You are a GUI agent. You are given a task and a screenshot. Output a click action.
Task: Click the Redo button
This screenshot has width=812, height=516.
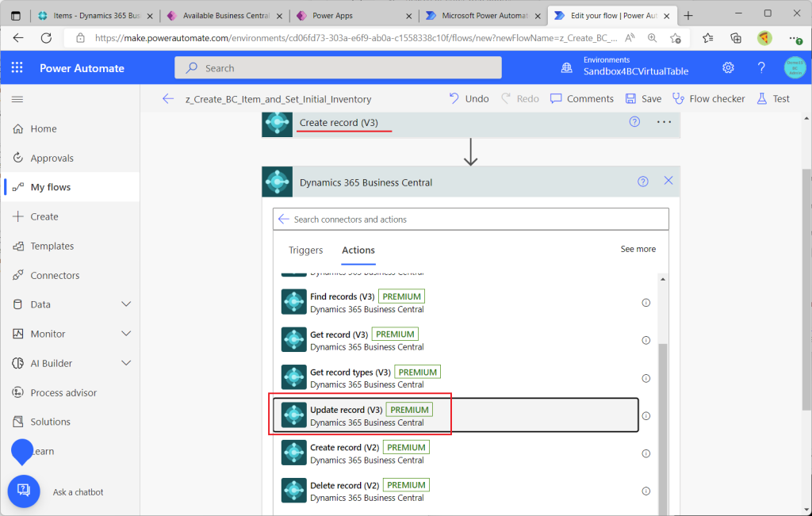coord(520,98)
